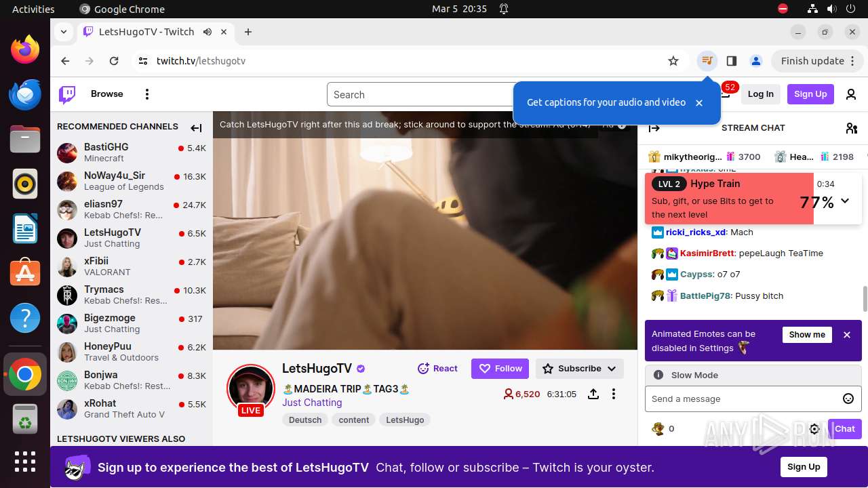Open the Activities overview
868x488 pixels.
pos(33,9)
